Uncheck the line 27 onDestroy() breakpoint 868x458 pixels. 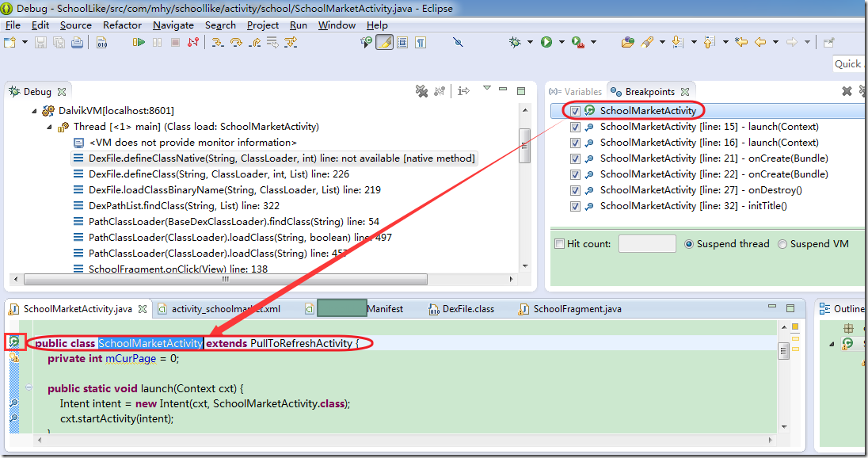(x=575, y=190)
